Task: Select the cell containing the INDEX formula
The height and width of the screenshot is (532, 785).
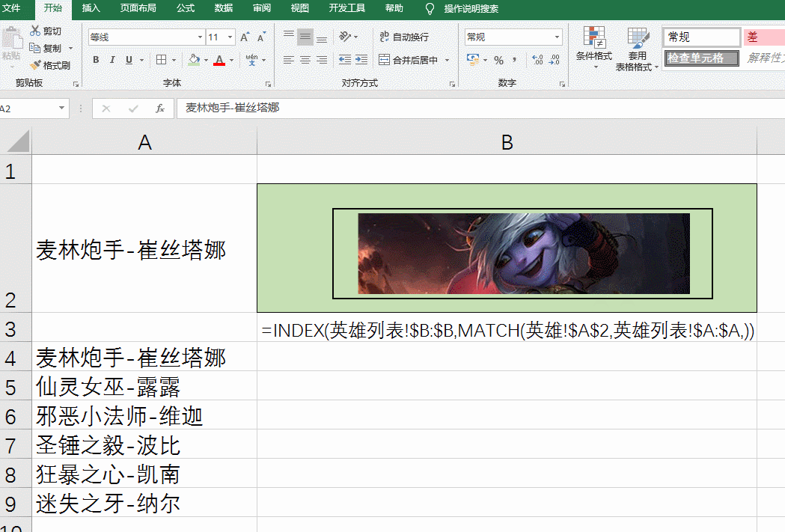Action: [507, 328]
